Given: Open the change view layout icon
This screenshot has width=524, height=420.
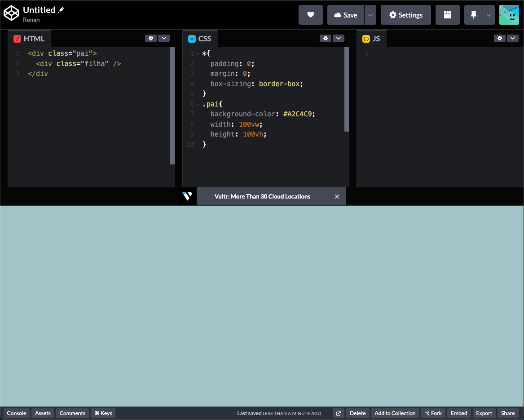Looking at the screenshot, I should coord(447,15).
